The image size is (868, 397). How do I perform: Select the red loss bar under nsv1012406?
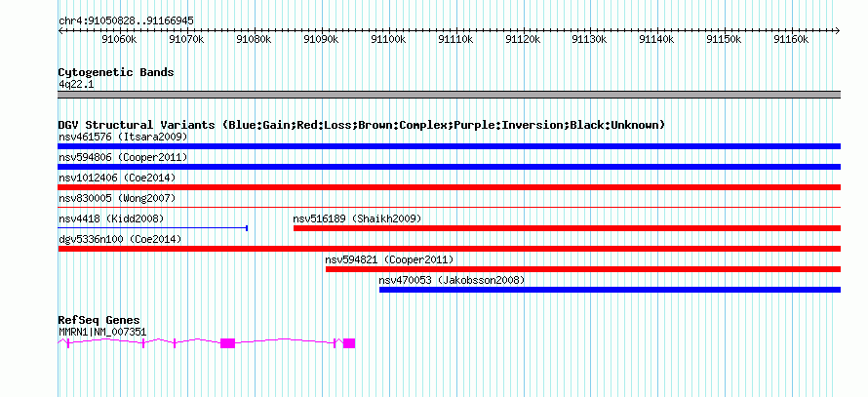[450, 187]
